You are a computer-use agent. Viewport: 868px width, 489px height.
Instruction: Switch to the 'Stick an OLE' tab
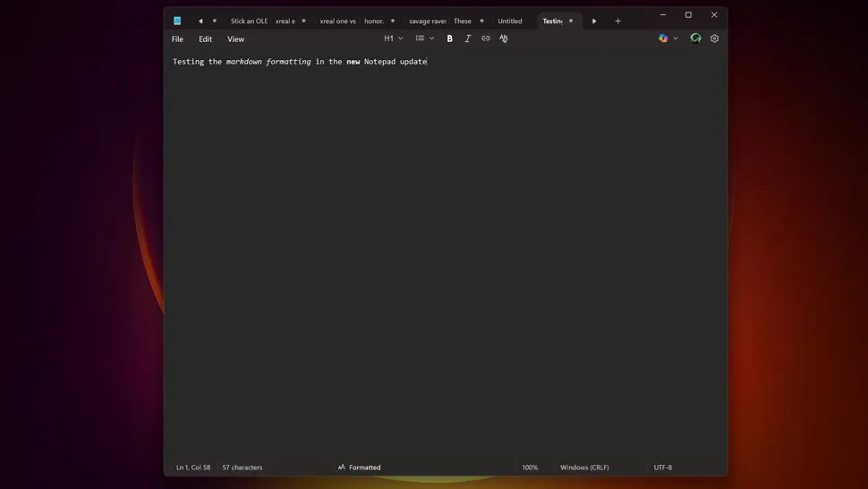249,21
